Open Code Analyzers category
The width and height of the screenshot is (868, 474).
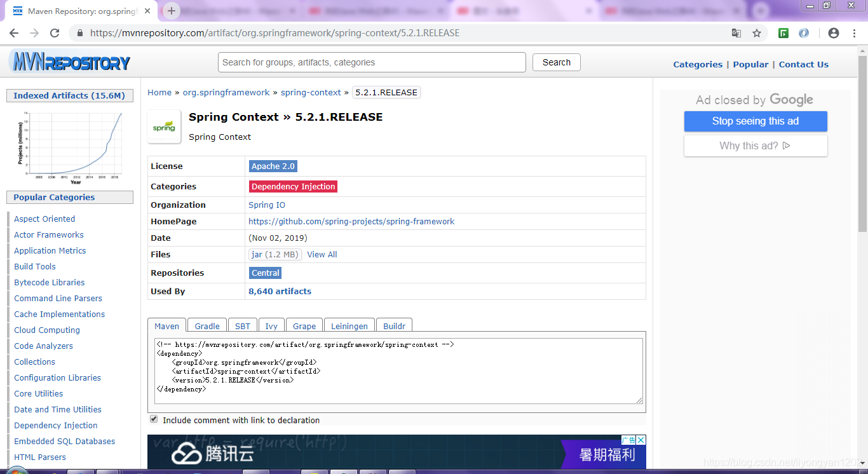[x=44, y=346]
